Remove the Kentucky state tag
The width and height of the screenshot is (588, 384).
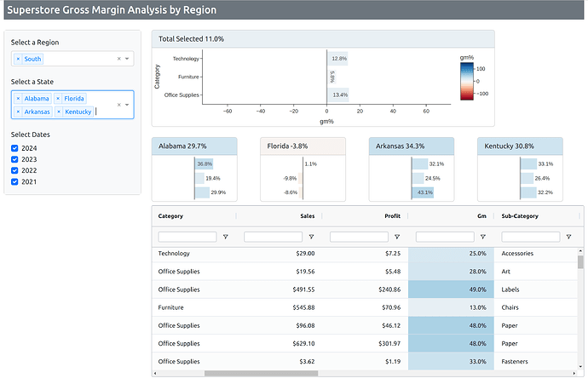(59, 112)
